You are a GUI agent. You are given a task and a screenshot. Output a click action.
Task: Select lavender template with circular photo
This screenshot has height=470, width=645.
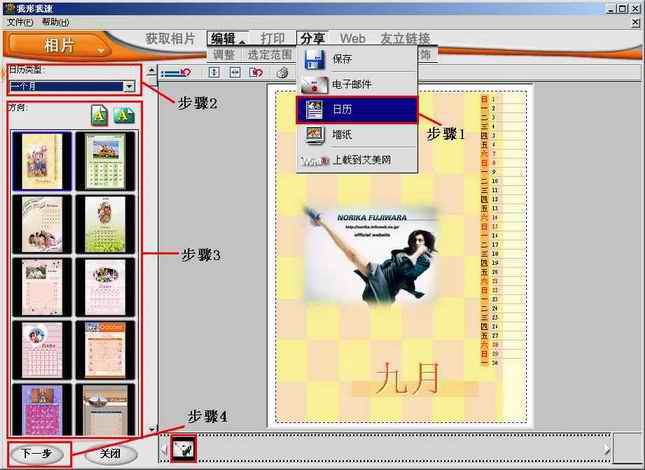(x=42, y=350)
